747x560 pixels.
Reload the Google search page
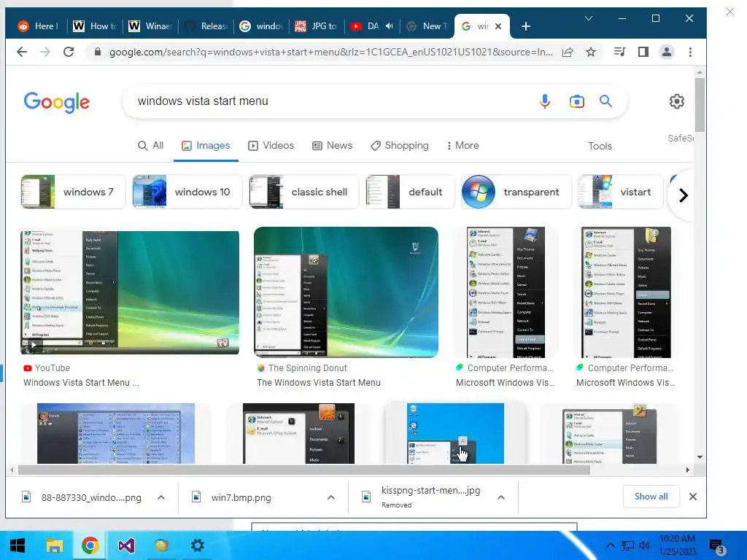pyautogui.click(x=69, y=52)
